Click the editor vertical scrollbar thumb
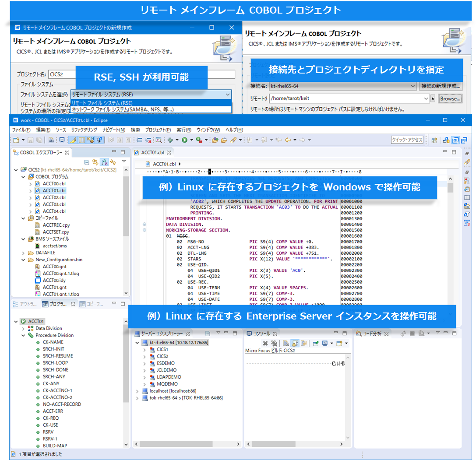The height and width of the screenshot is (460, 476). pyautogui.click(x=451, y=188)
